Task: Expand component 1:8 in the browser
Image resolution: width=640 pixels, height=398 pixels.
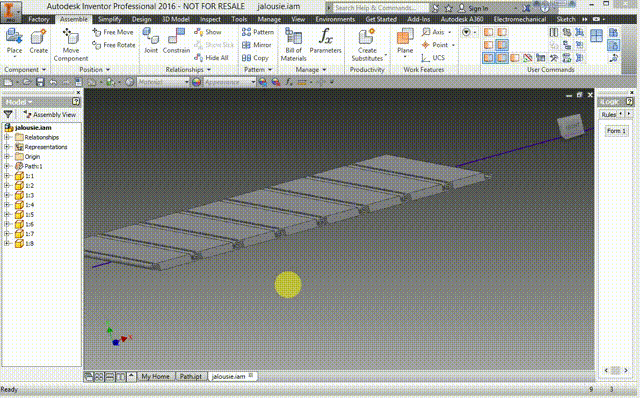Action: [7, 243]
